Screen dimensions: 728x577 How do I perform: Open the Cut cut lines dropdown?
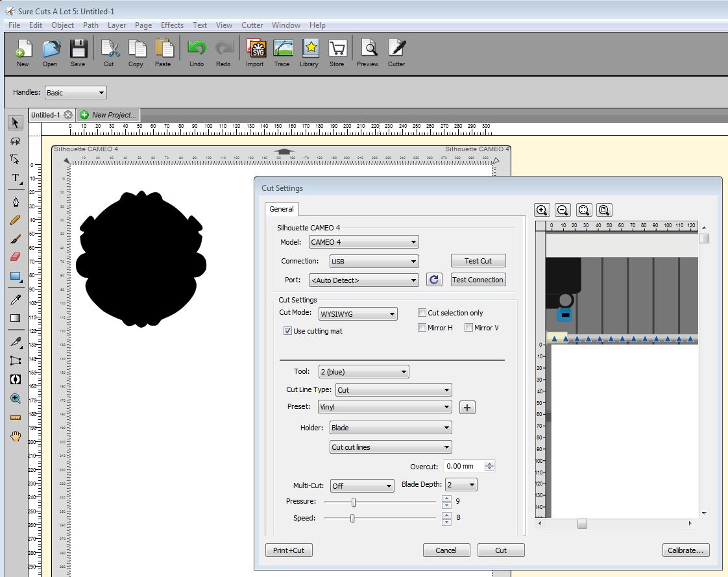[x=391, y=447]
